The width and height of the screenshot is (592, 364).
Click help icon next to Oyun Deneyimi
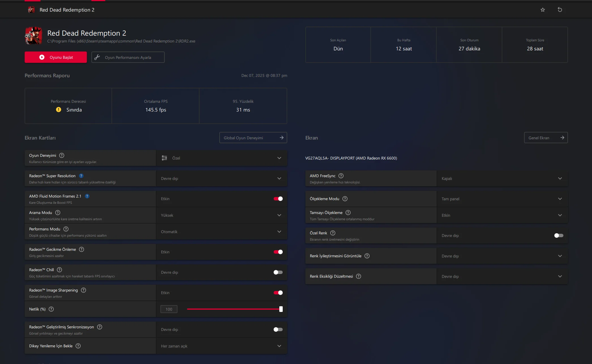click(x=62, y=155)
